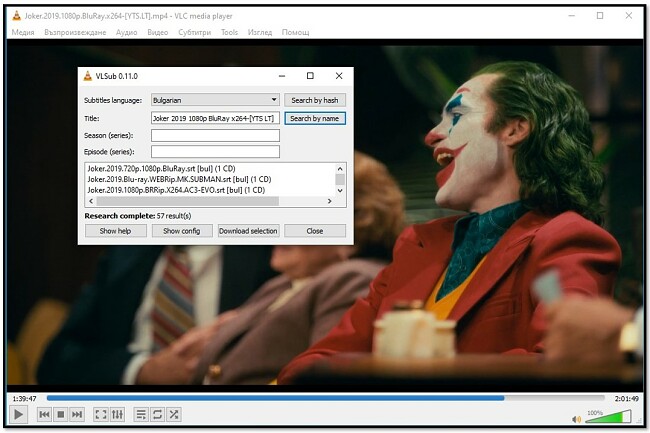Open the Субтитри menu

[x=194, y=32]
